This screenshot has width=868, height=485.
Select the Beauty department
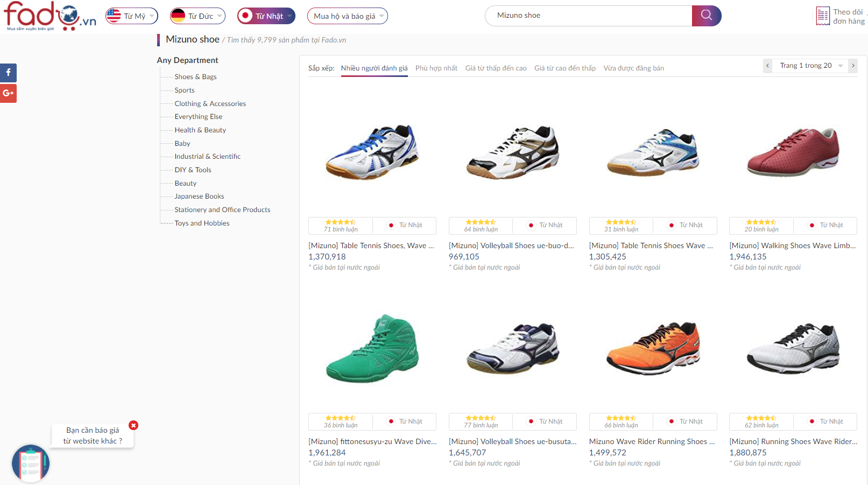coord(186,184)
